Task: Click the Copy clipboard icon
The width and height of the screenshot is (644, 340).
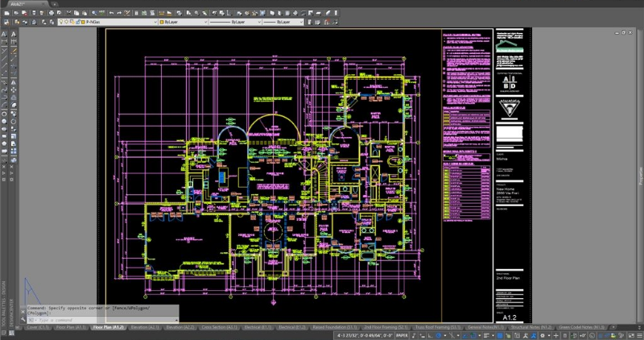Action: (76, 13)
